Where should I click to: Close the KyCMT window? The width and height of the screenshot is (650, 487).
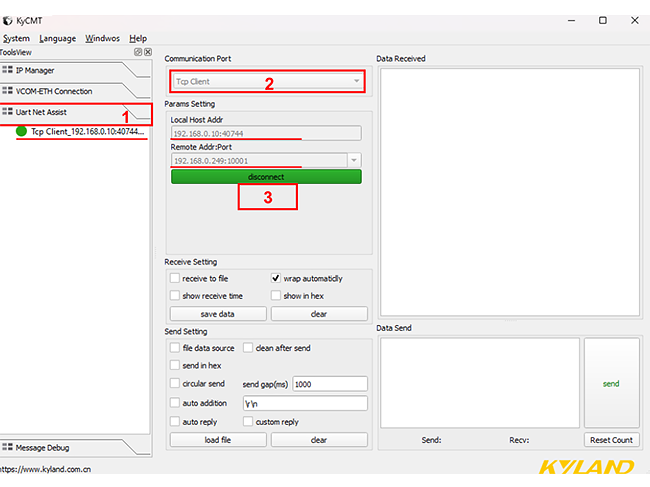[635, 20]
